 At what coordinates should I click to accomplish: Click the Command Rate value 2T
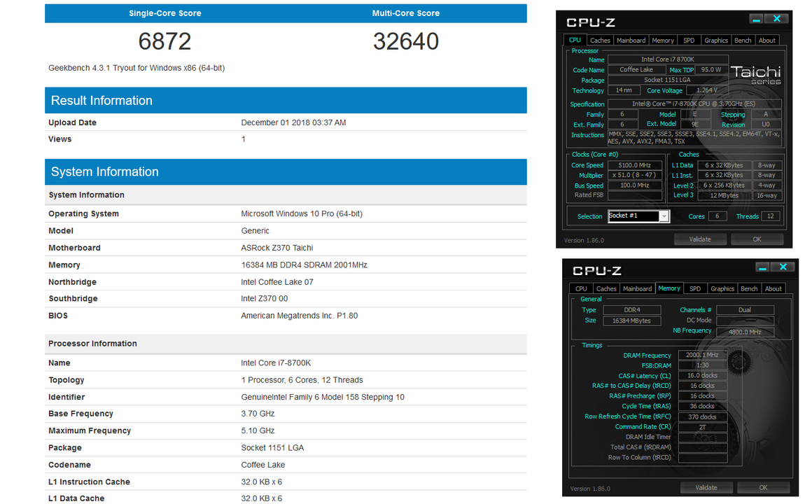pyautogui.click(x=702, y=427)
